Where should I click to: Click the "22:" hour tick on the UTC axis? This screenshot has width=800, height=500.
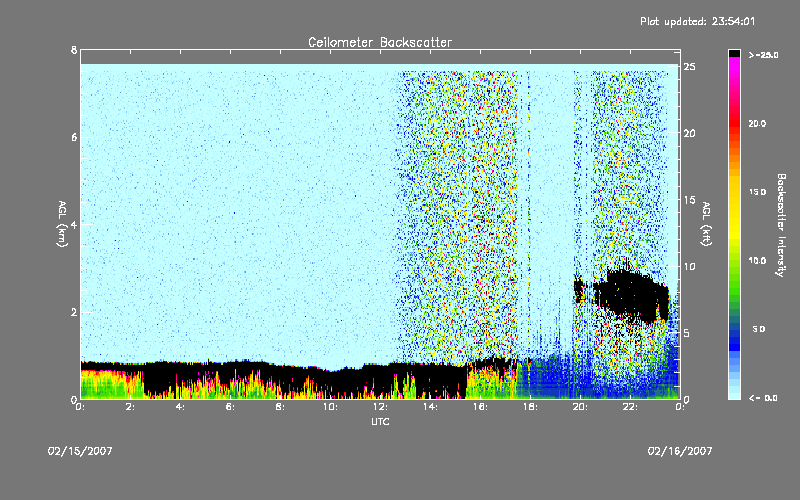[x=631, y=407]
